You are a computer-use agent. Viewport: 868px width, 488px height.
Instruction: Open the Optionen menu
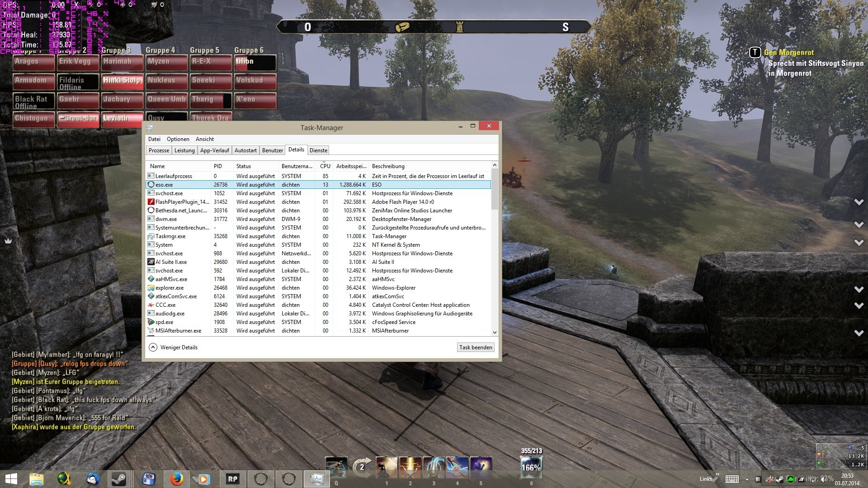point(178,139)
